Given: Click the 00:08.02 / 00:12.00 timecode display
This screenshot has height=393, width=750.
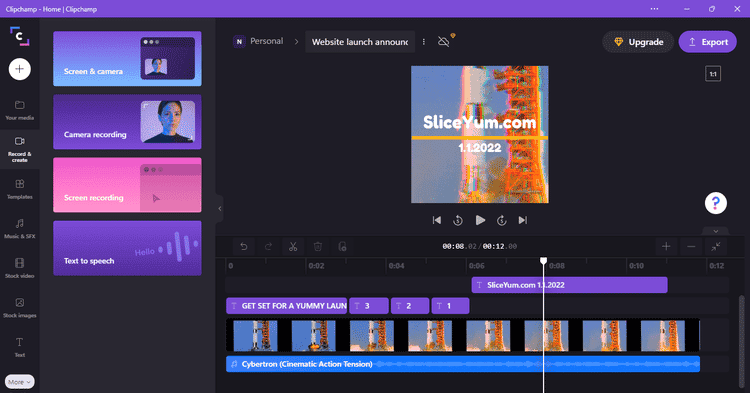Looking at the screenshot, I should tap(479, 247).
